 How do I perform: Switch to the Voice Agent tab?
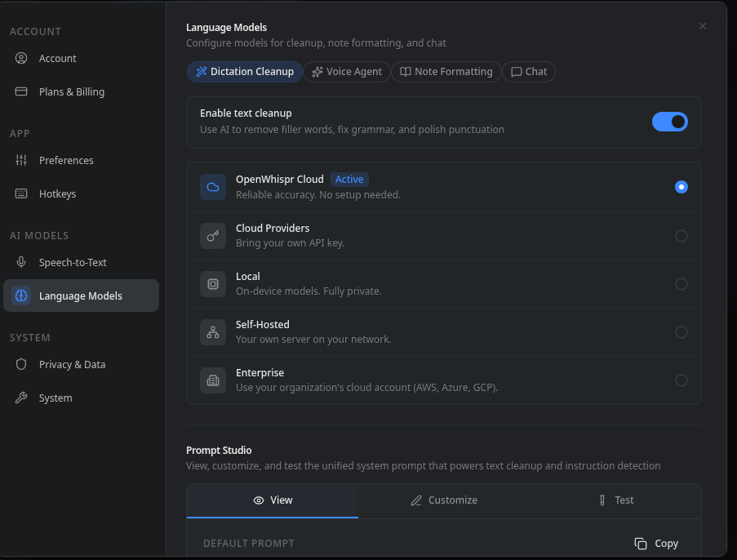[x=347, y=72]
